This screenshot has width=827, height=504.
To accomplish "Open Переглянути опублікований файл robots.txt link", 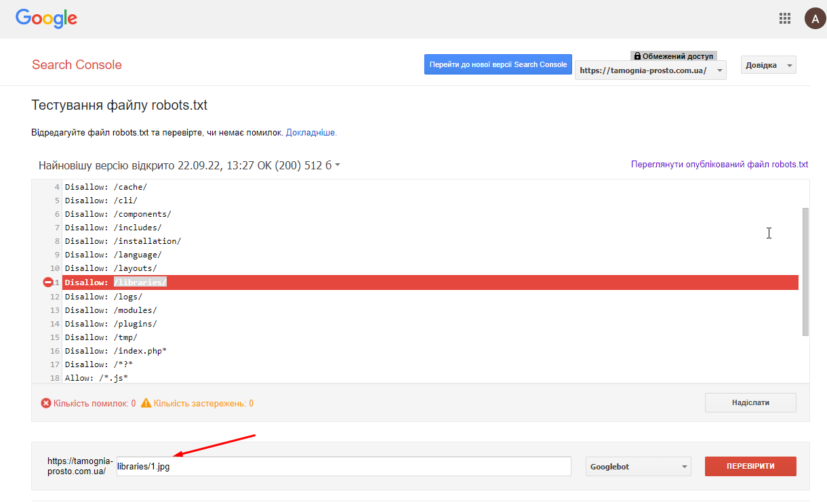I will tap(719, 165).
